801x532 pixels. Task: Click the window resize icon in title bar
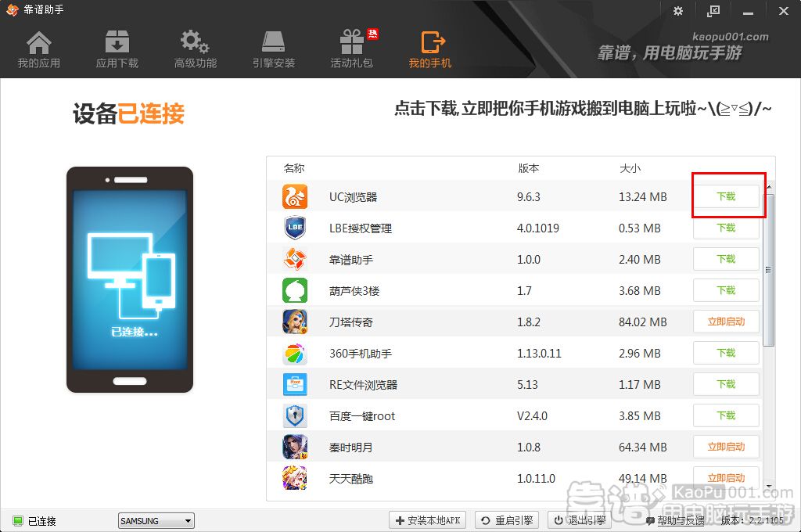pos(713,11)
